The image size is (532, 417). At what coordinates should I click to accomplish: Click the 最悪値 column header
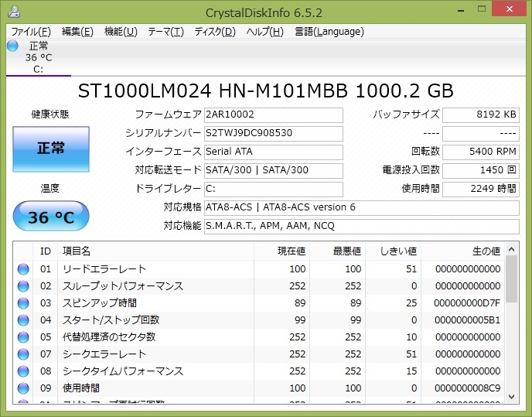pyautogui.click(x=338, y=251)
